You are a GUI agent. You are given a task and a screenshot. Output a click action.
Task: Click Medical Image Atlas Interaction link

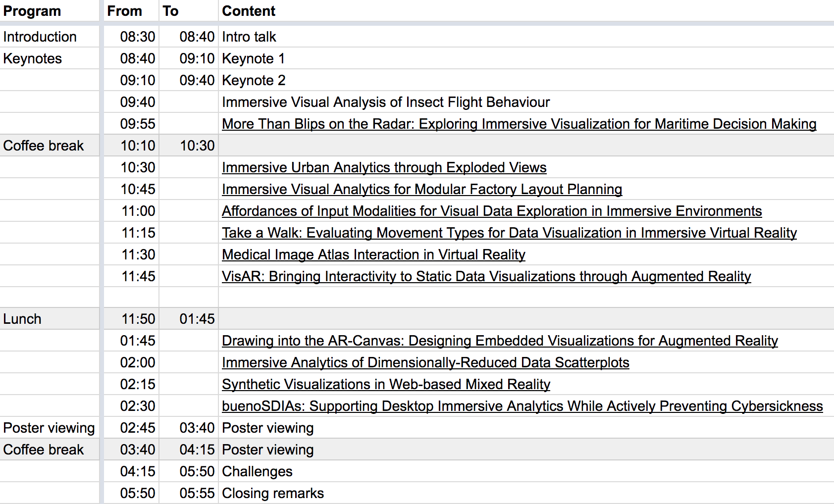(x=373, y=254)
